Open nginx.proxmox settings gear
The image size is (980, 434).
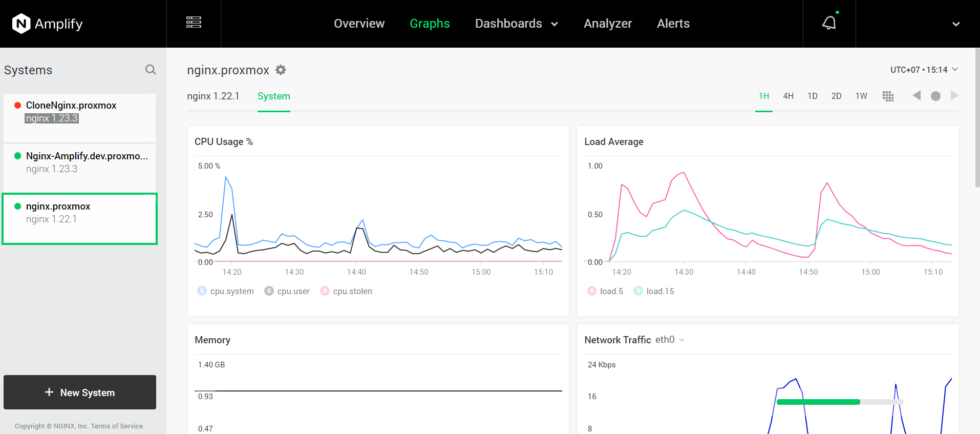tap(281, 70)
